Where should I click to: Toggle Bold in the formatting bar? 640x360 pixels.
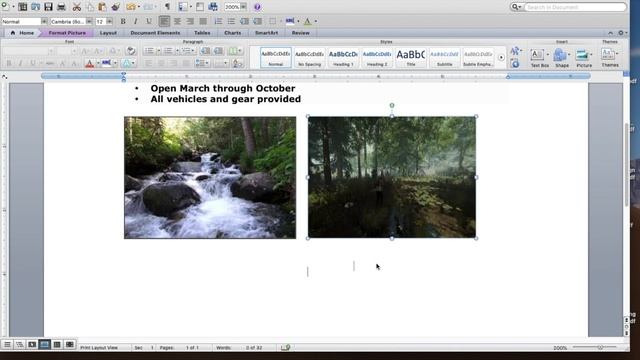click(x=123, y=21)
